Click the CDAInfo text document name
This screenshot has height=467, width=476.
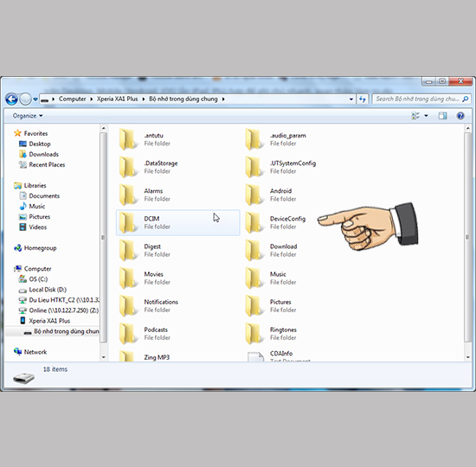click(x=281, y=354)
